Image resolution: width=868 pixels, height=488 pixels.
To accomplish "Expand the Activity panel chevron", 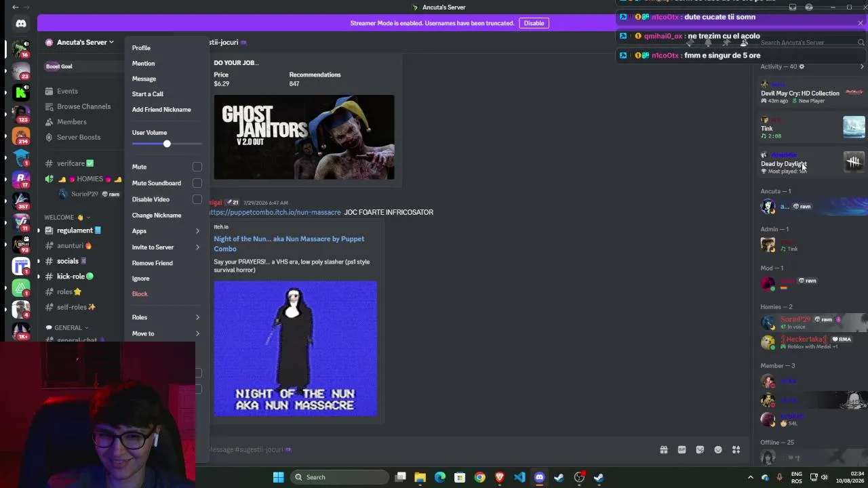I will click(x=862, y=66).
